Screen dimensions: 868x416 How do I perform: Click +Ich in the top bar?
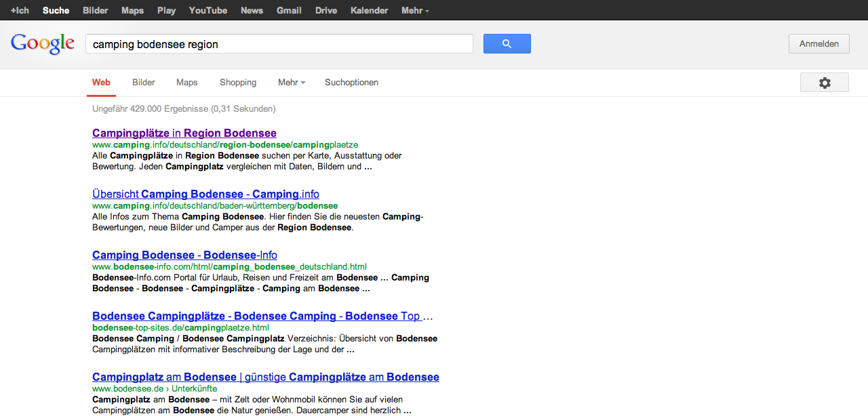pyautogui.click(x=20, y=10)
